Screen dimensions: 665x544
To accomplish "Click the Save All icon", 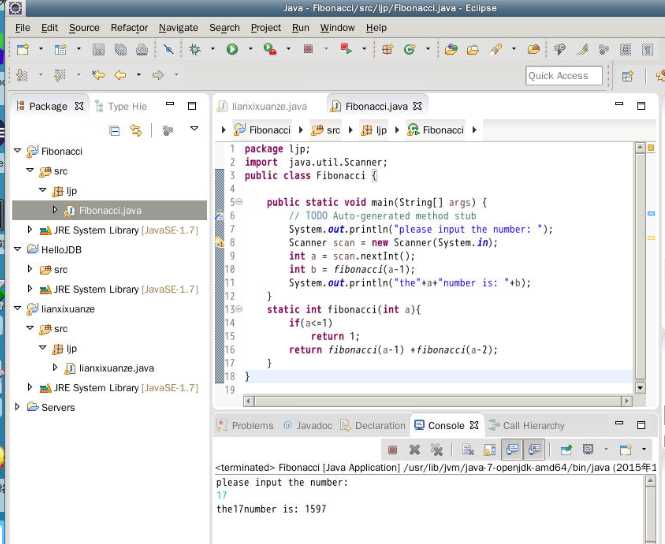I will [x=120, y=50].
